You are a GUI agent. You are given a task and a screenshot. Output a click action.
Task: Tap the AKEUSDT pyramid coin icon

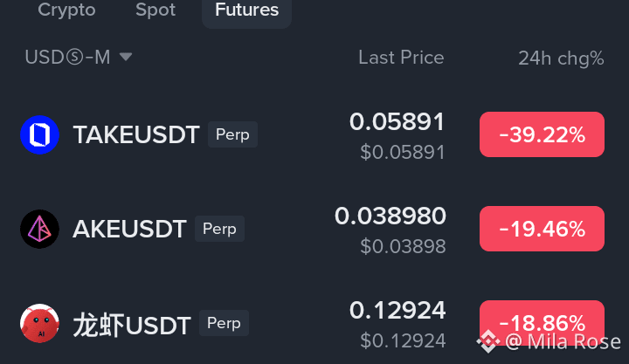click(x=39, y=229)
